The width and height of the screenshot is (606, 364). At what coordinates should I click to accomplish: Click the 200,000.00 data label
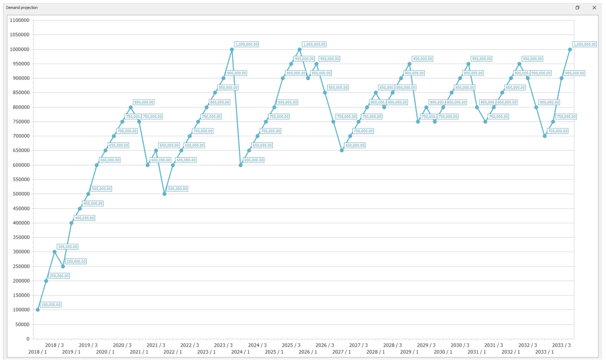click(59, 276)
